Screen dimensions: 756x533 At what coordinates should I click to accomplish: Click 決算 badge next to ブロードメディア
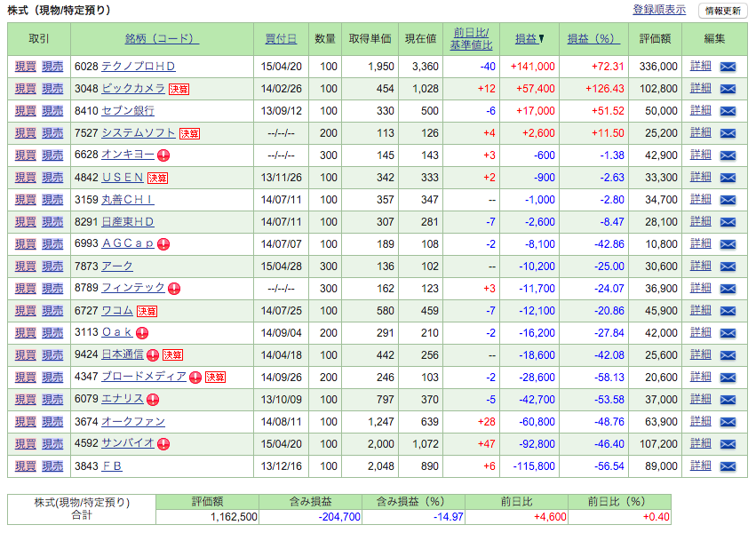pos(216,377)
